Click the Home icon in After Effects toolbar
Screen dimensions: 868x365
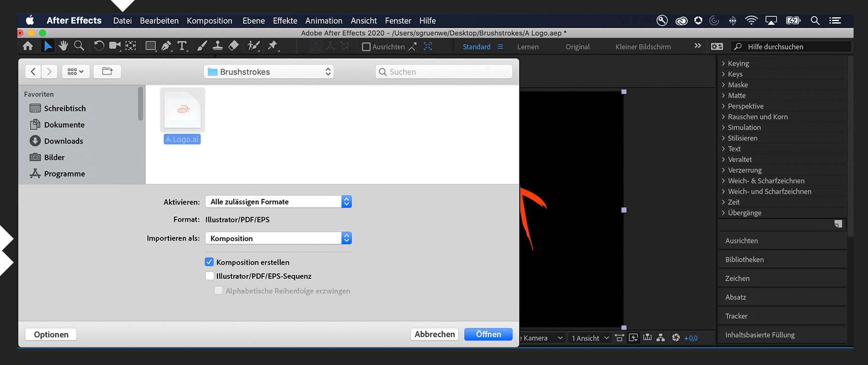[28, 46]
